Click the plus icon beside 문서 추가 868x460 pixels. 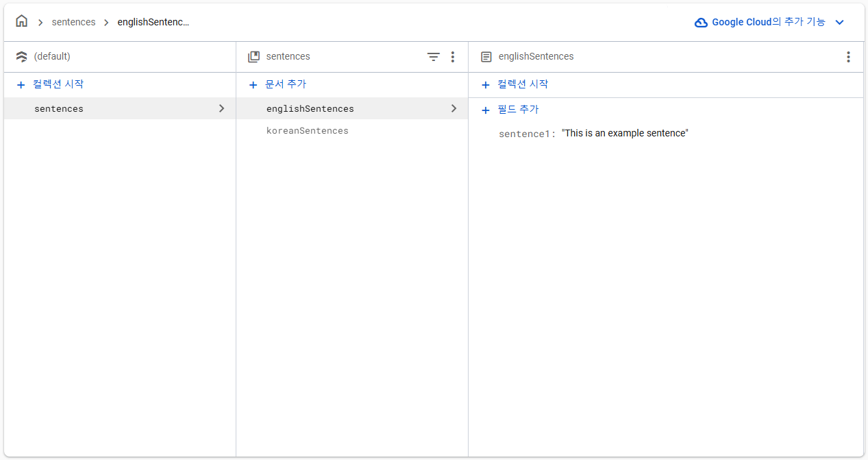(x=253, y=85)
